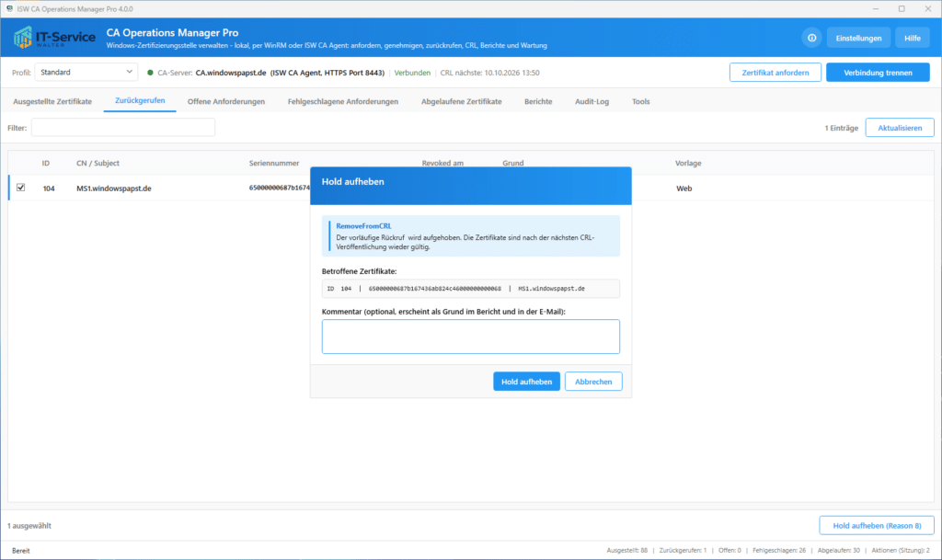Click the ID cell 104 in table
942x560 pixels.
(x=49, y=189)
